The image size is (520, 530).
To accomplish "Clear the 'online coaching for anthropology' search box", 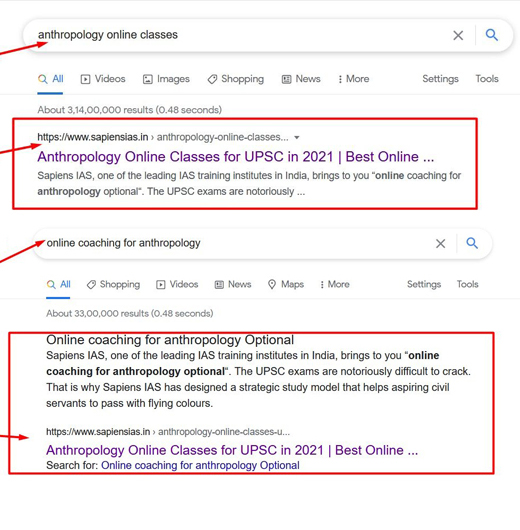I will pyautogui.click(x=440, y=244).
